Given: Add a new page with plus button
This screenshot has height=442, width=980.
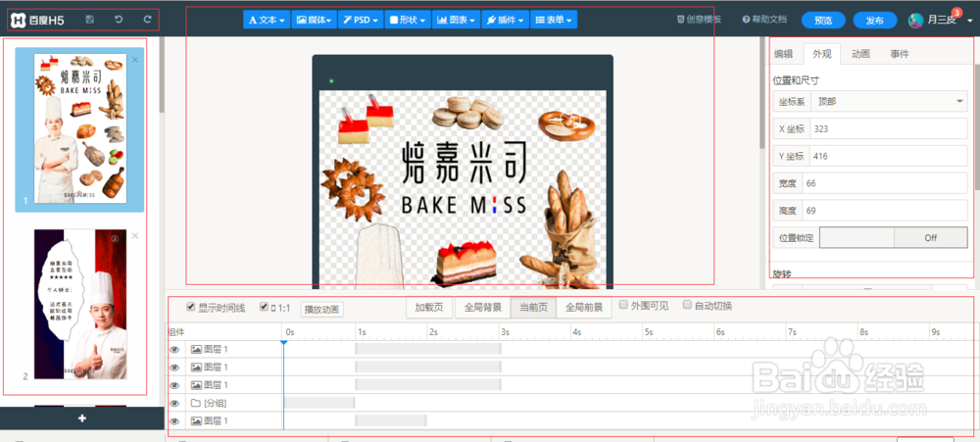Looking at the screenshot, I should click(x=82, y=418).
